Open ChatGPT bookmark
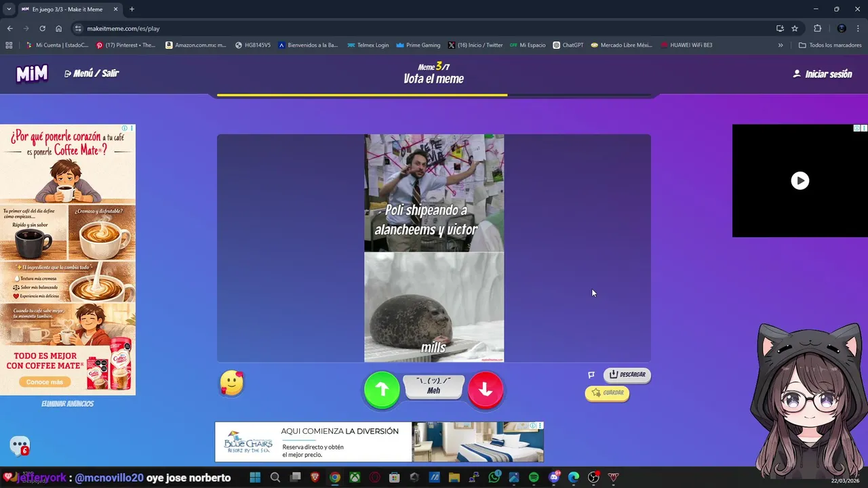Viewport: 868px width, 488px height. point(568,45)
